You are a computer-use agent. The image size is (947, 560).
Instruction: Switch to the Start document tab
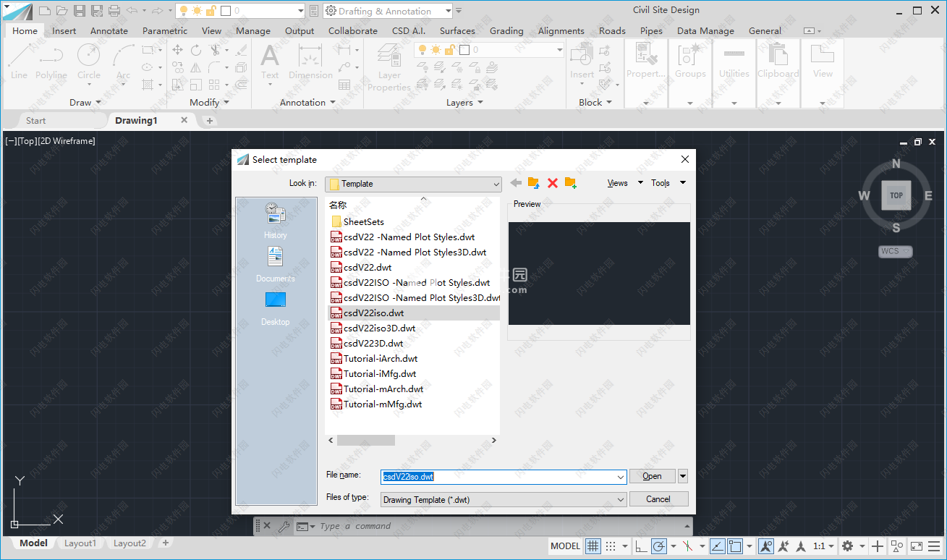pos(35,121)
